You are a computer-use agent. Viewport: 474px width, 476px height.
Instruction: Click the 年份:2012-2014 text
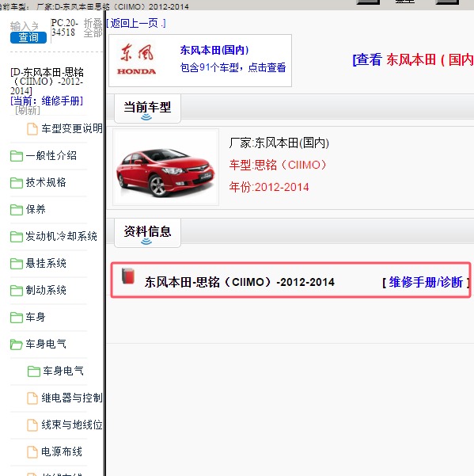(x=269, y=187)
